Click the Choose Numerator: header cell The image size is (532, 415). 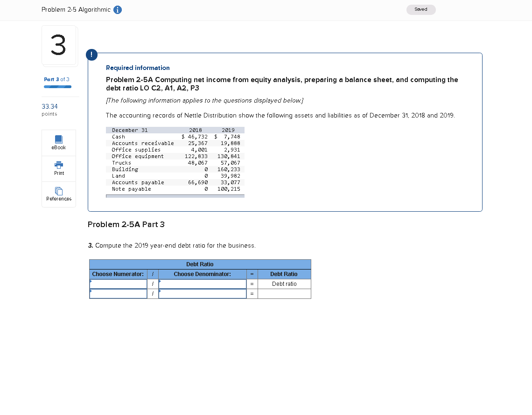[x=118, y=274]
